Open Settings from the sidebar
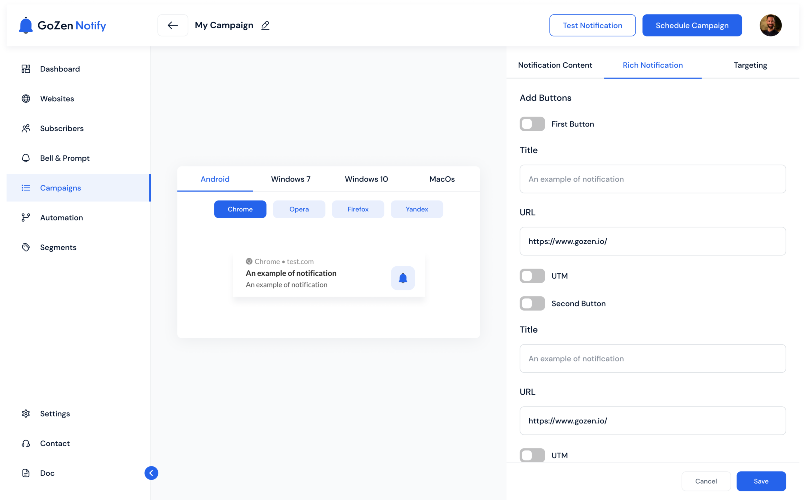The height and width of the screenshot is (500, 806). 78,414
